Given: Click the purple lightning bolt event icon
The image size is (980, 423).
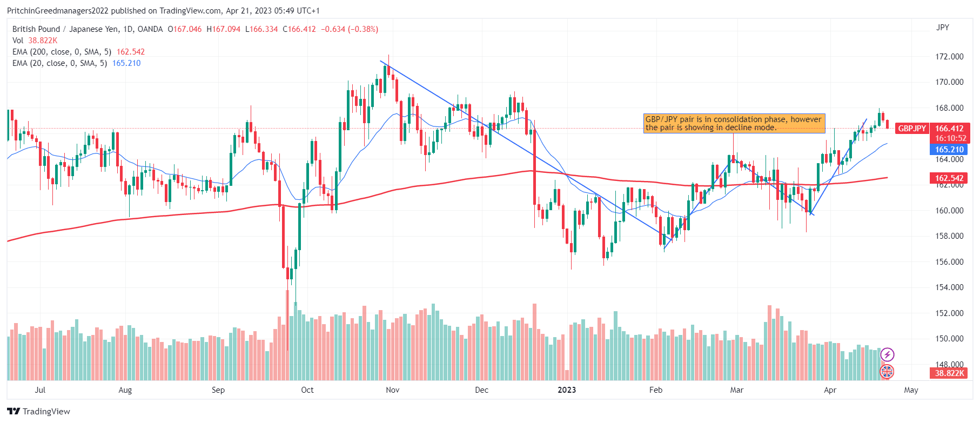Looking at the screenshot, I should (x=887, y=355).
